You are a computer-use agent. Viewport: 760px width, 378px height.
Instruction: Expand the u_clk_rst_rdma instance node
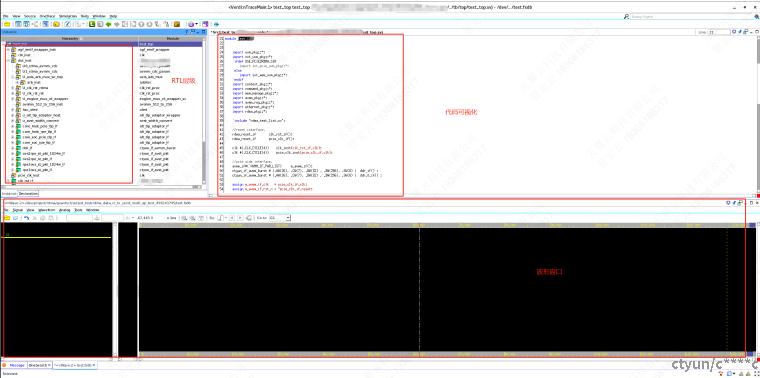pyautogui.click(x=13, y=88)
